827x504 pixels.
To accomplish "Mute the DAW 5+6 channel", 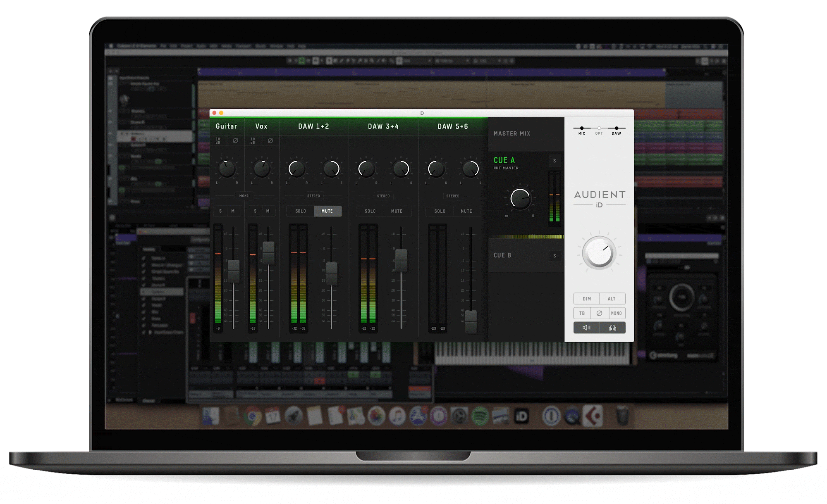I will [x=466, y=211].
